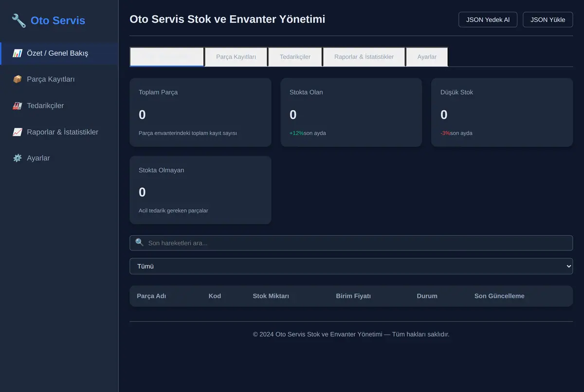Click the page title Oto Servis Stok ve Envanter Yönetimi

[x=227, y=19]
